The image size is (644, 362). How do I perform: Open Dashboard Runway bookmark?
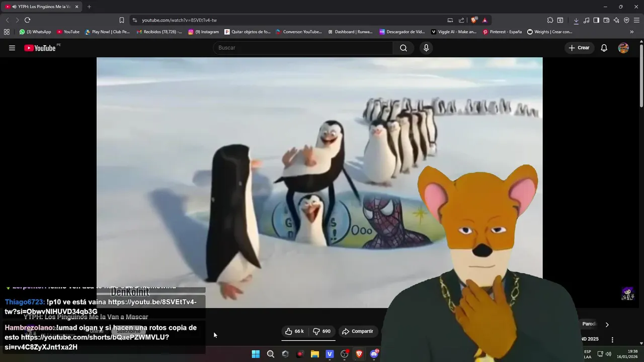(x=350, y=32)
